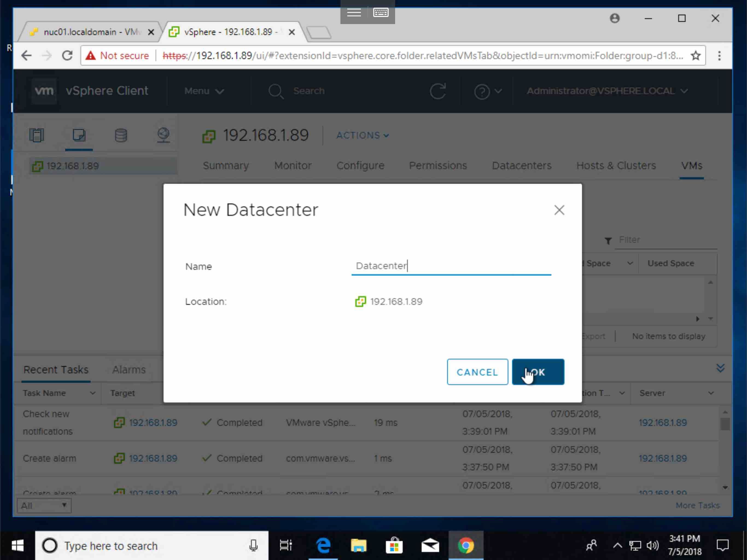This screenshot has width=747, height=560.
Task: Expand the Space column dropdown chevron
Action: click(x=629, y=263)
